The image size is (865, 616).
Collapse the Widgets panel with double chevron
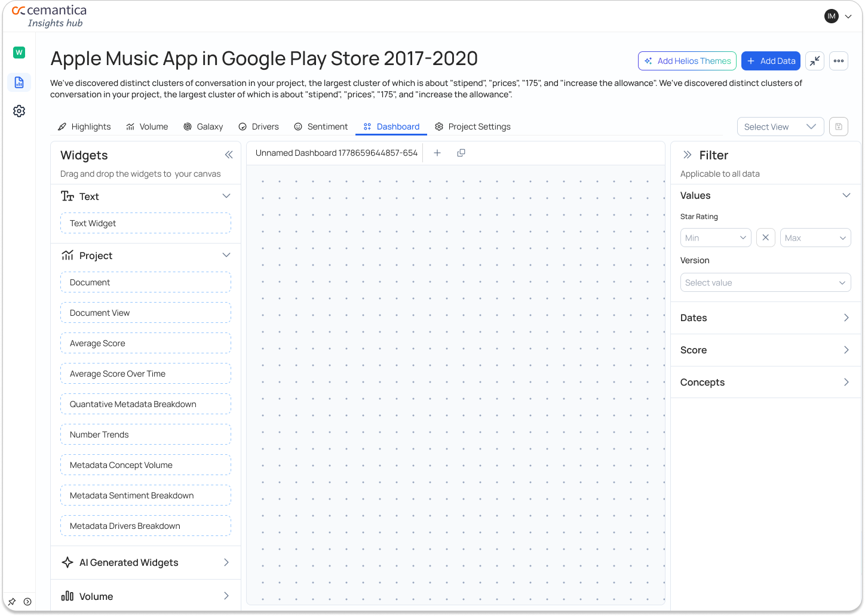[229, 155]
